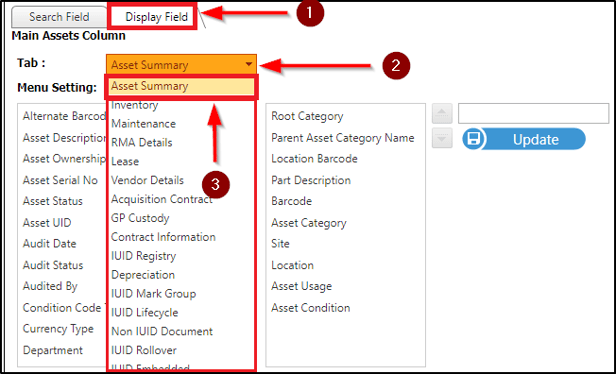Image resolution: width=616 pixels, height=374 pixels.
Task: Click the save disk icon on Update
Action: tap(473, 139)
